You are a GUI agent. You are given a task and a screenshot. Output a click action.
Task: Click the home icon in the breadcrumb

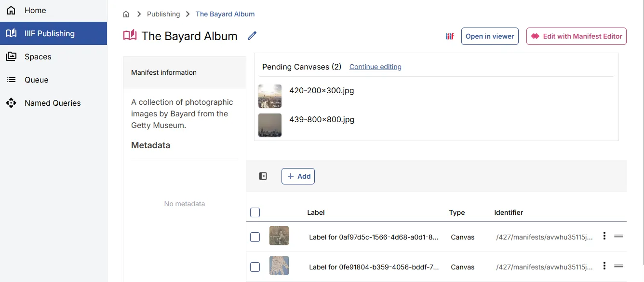[126, 14]
